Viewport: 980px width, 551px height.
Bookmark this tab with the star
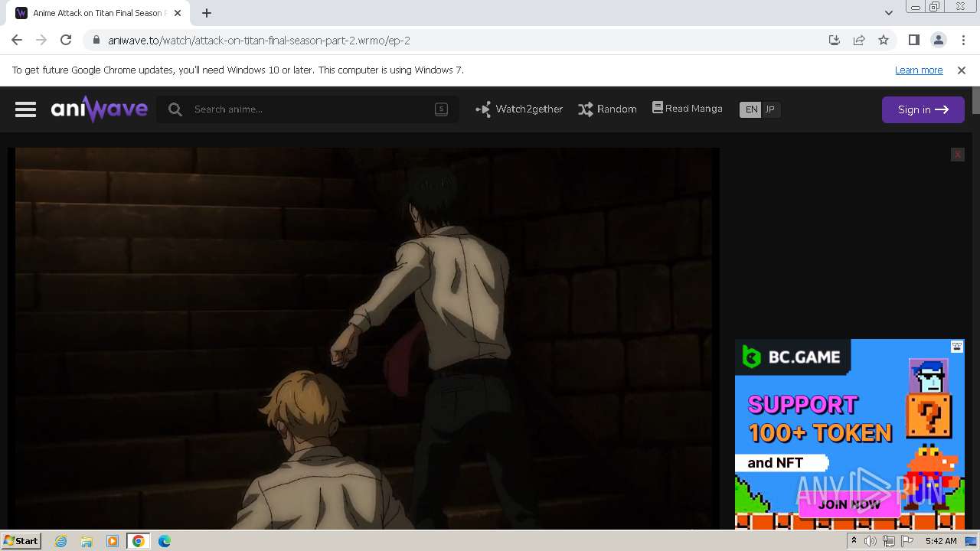884,40
